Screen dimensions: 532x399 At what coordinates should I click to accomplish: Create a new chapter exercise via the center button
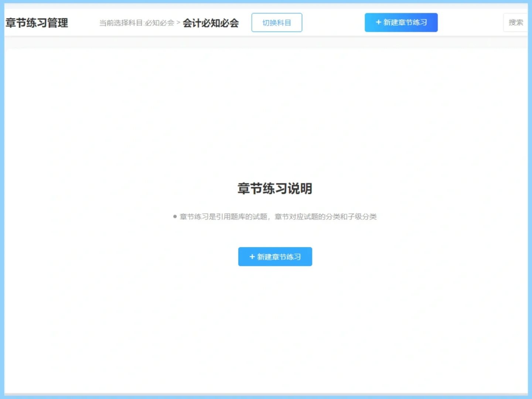tap(275, 256)
